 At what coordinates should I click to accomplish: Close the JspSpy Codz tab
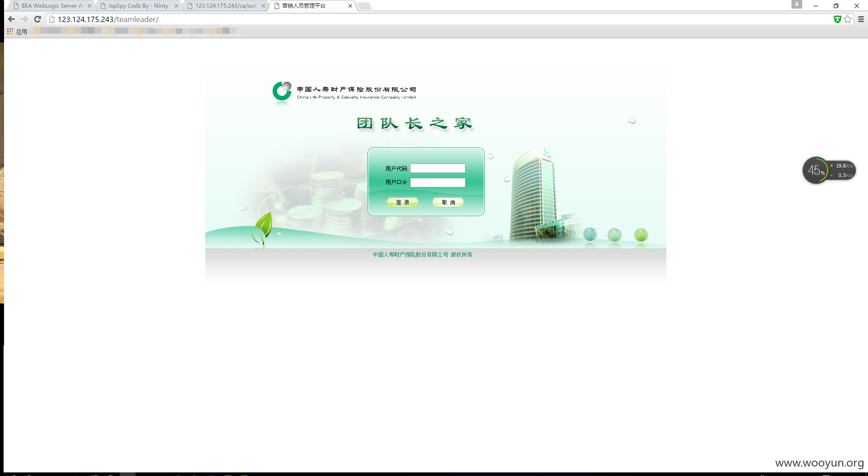coord(176,6)
